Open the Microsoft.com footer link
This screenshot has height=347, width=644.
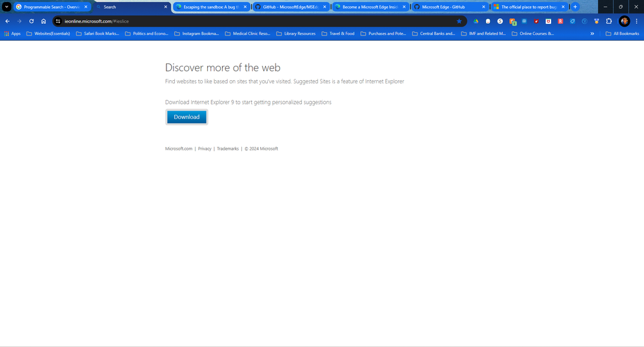[179, 149]
